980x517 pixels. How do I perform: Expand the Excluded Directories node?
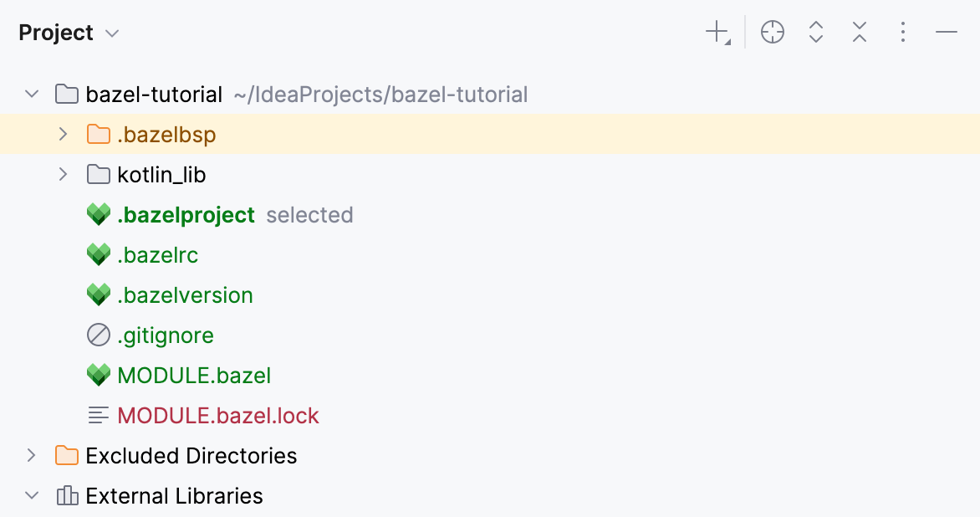coord(32,455)
